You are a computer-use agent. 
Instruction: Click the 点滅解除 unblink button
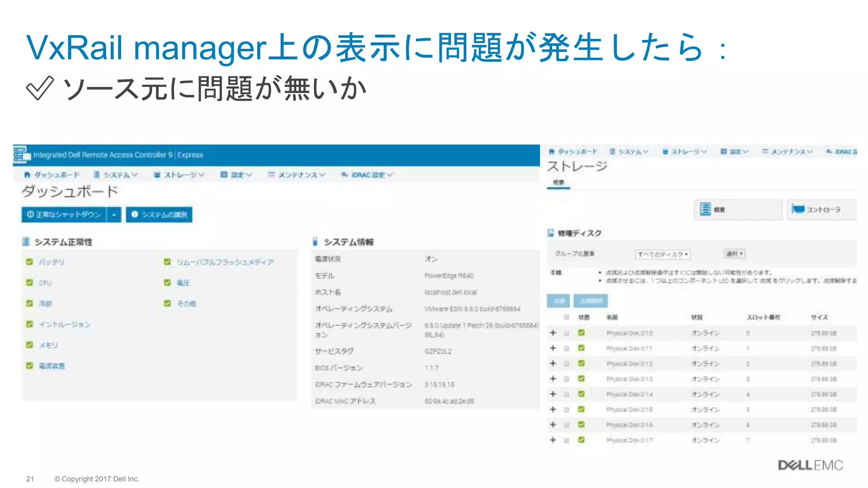591,301
